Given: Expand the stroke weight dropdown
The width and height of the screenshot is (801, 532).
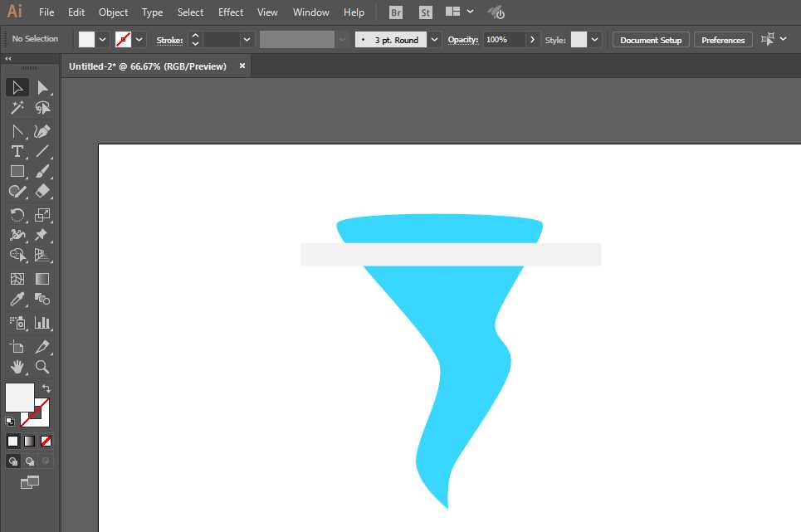Looking at the screenshot, I should 247,40.
